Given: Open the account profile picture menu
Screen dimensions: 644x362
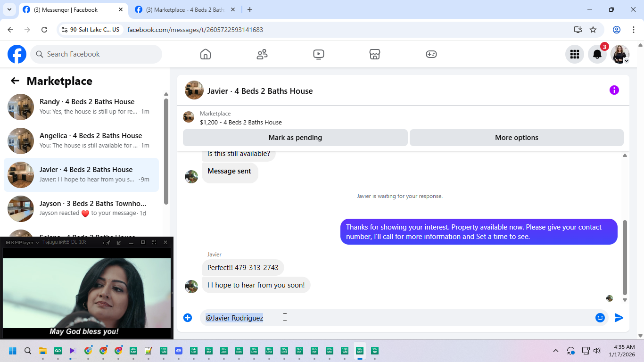Looking at the screenshot, I should click(620, 54).
